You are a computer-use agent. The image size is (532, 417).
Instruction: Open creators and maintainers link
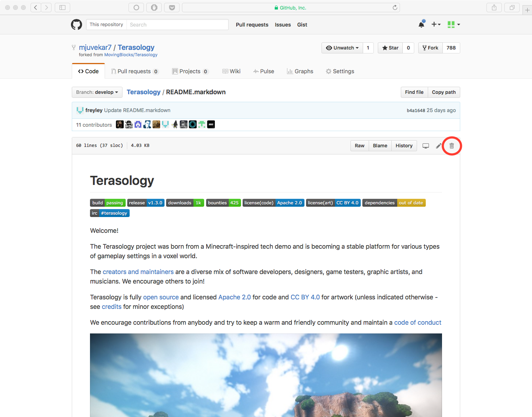click(x=138, y=272)
